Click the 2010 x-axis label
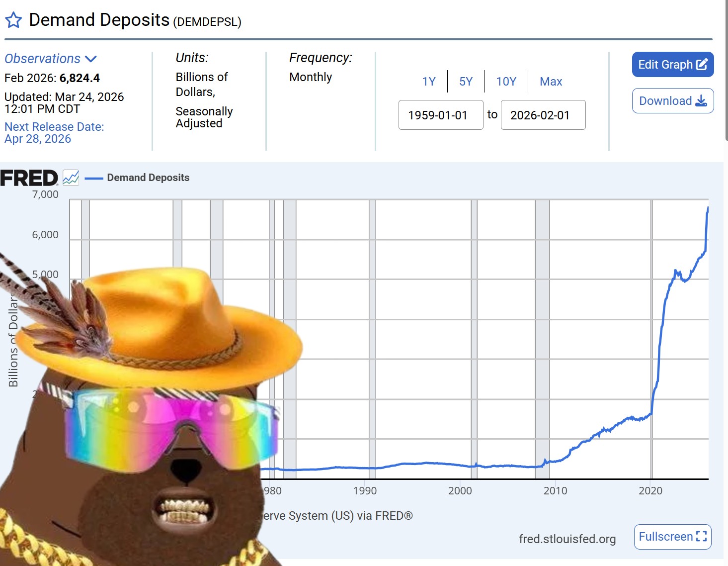 (x=555, y=491)
